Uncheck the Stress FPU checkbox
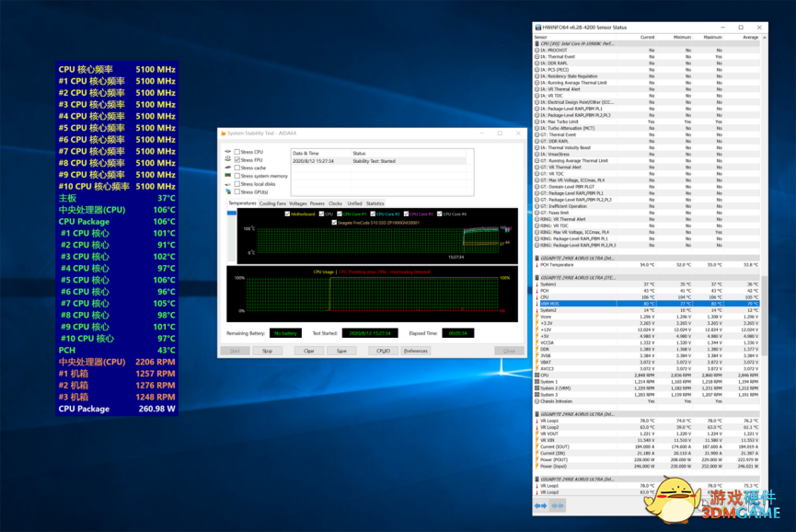 pyautogui.click(x=237, y=160)
